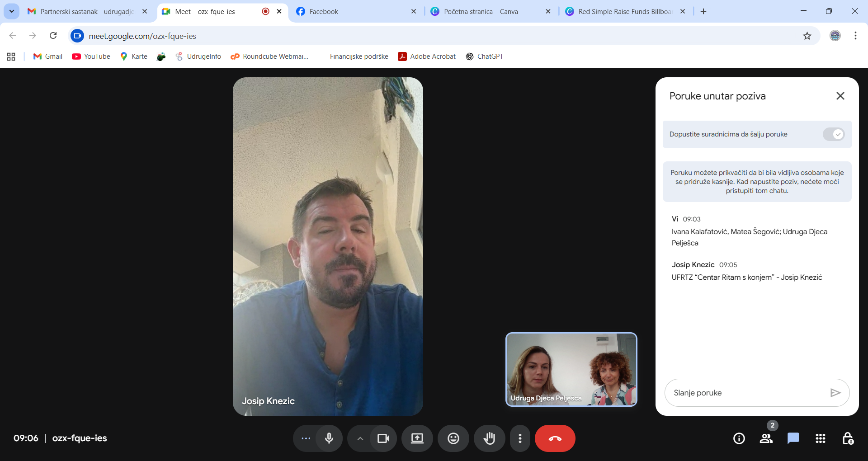Expand video settings arrow beside camera
This screenshot has height=461, width=868.
point(360,438)
